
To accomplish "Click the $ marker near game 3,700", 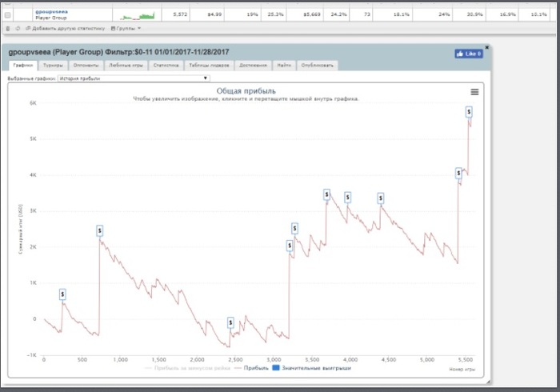I will (326, 194).
